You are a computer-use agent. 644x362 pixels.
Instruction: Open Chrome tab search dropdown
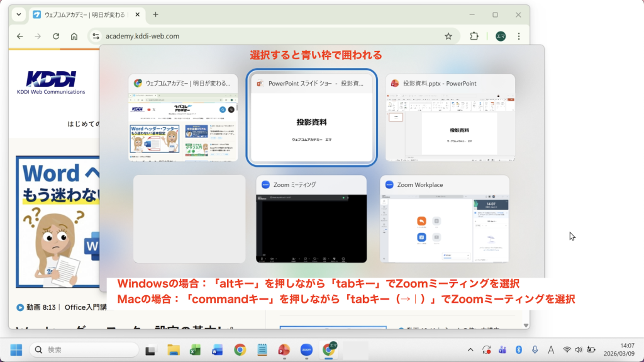pyautogui.click(x=19, y=14)
